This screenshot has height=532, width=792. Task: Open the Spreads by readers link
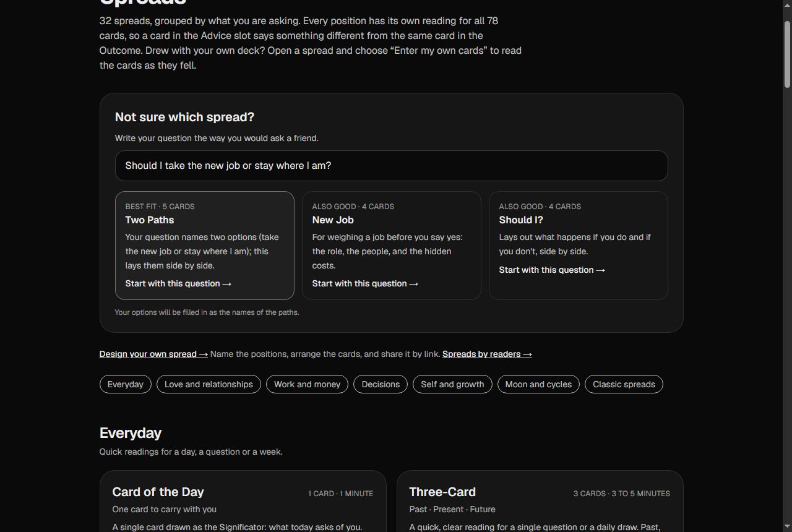[x=487, y=354]
